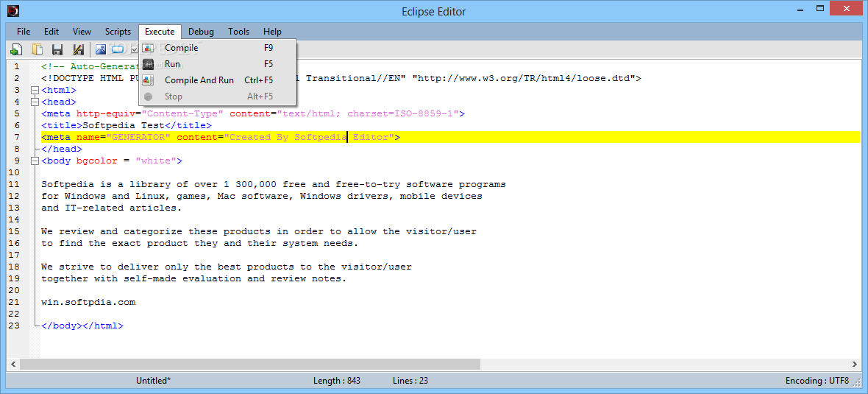Open the Debug menu
Viewport: 868px width, 394px height.
pyautogui.click(x=201, y=32)
